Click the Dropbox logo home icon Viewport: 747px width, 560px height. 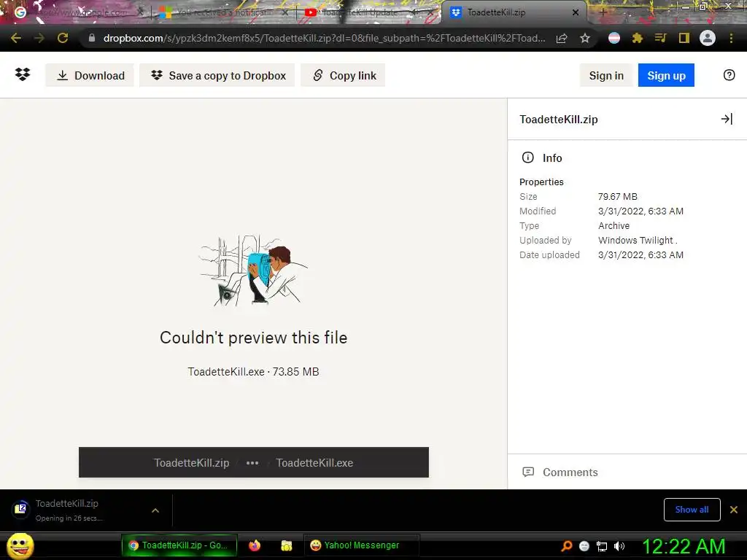pos(23,75)
